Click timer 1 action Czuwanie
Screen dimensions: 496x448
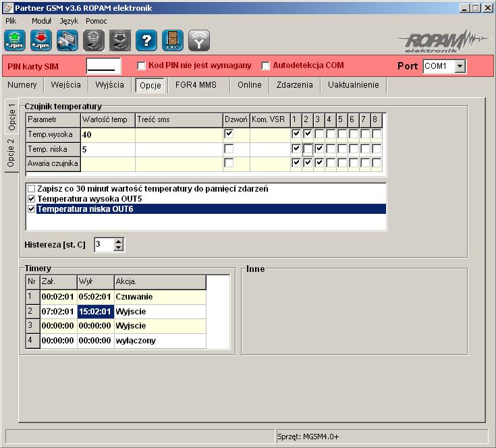[160, 297]
